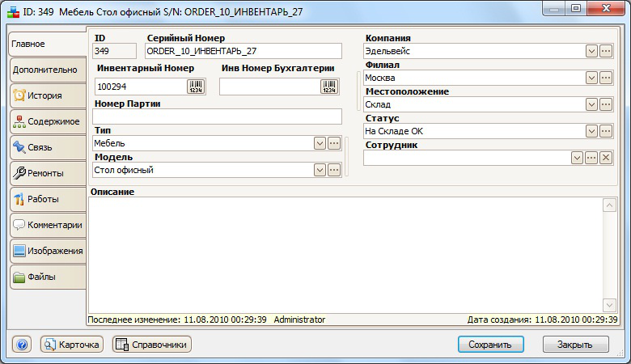Image resolution: width=631 pixels, height=364 pixels.
Task: Open the Комментарии tab
Action: click(x=48, y=225)
